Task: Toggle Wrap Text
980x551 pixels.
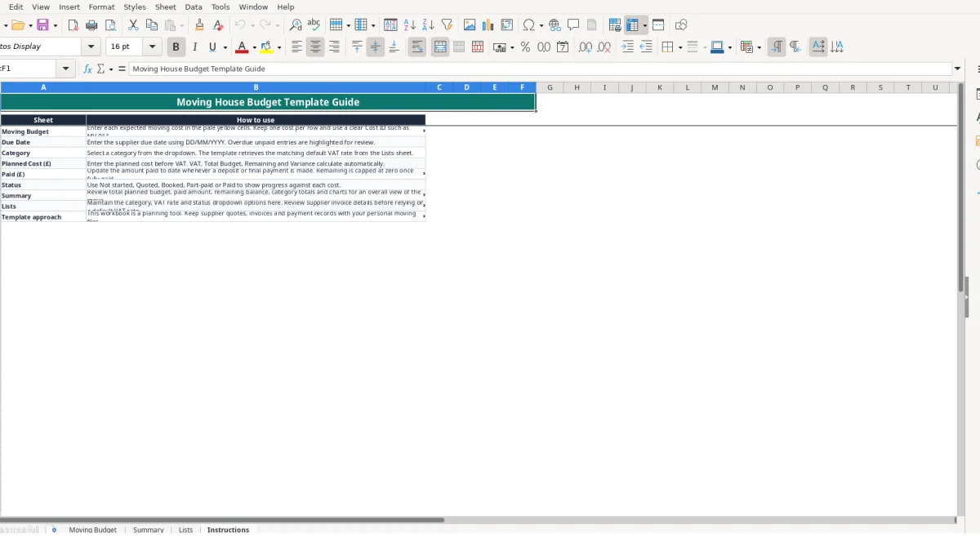Action: click(x=417, y=47)
